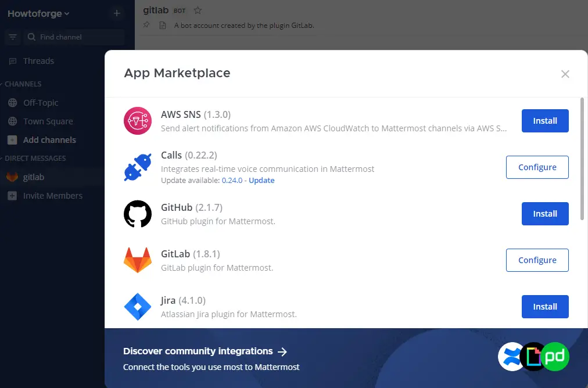
Task: Click the GitHub octocat logo icon
Action: 138,214
